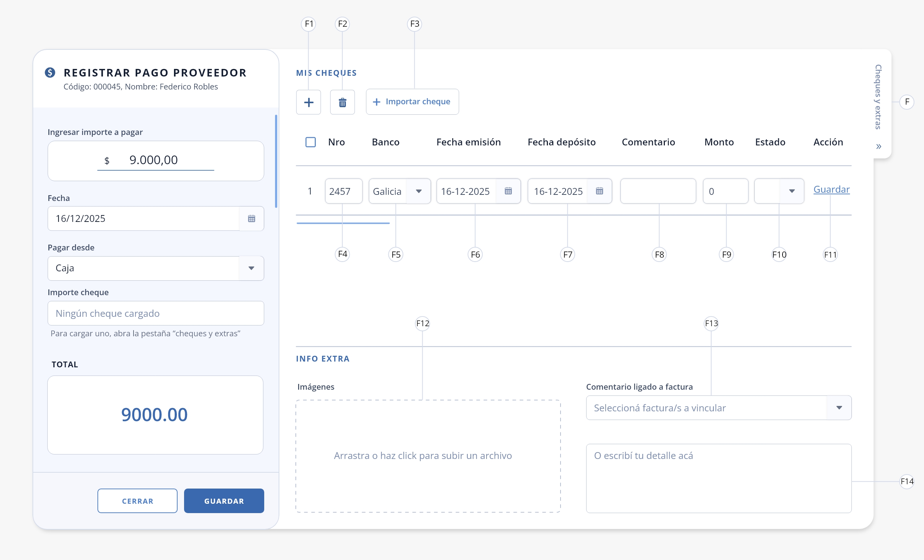Click the Comentario column header
Screen dimensions: 924x560
click(x=648, y=142)
